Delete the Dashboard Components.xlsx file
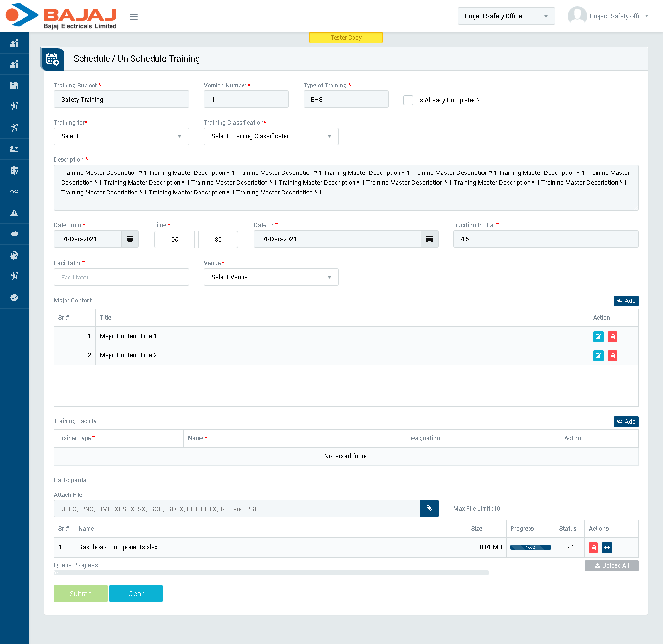Image resolution: width=663 pixels, height=644 pixels. click(593, 548)
